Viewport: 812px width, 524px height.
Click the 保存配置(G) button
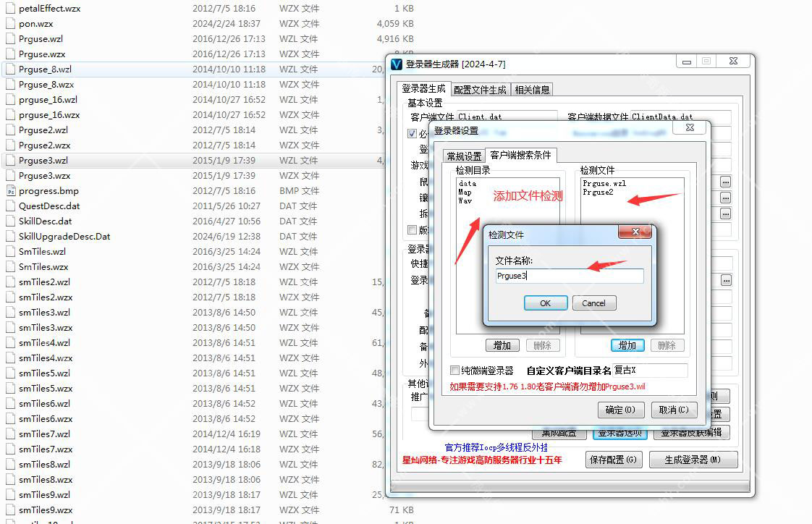pos(614,460)
